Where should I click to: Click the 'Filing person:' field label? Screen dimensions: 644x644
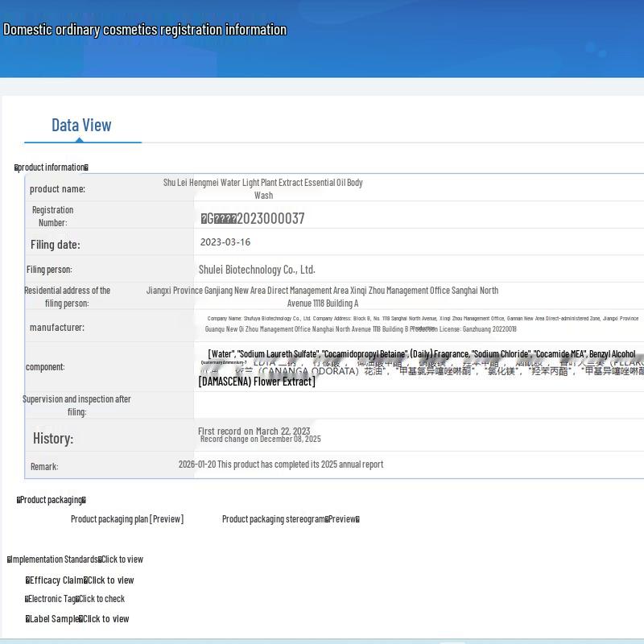pos(49,270)
